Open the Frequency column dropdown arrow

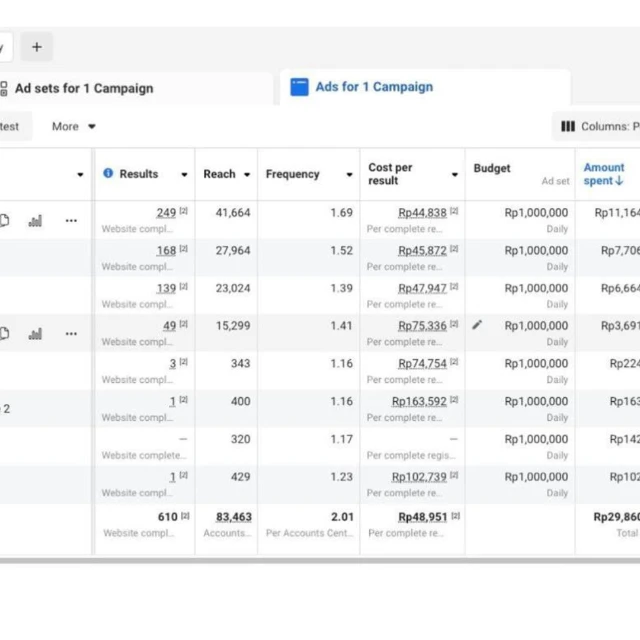point(349,175)
